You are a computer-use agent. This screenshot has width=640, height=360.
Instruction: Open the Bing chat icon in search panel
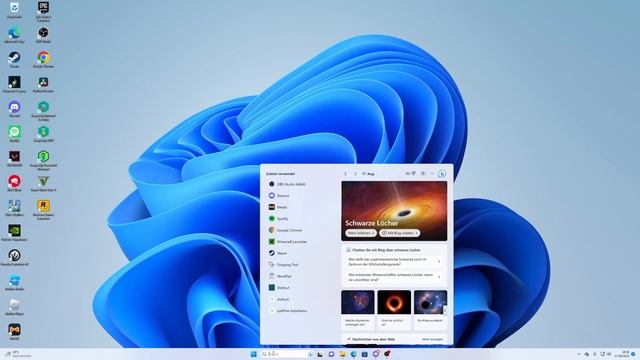coord(442,174)
